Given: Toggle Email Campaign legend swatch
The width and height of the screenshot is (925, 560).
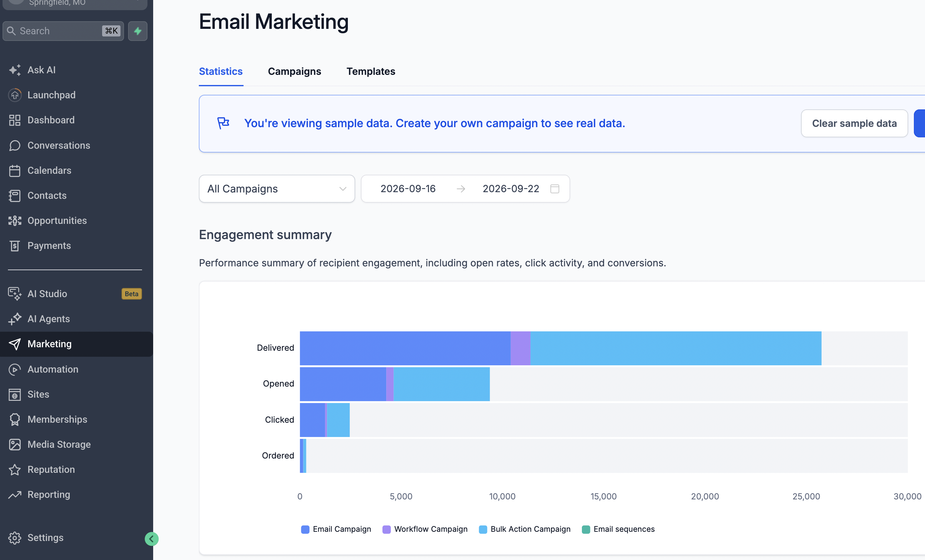Looking at the screenshot, I should pos(305,529).
